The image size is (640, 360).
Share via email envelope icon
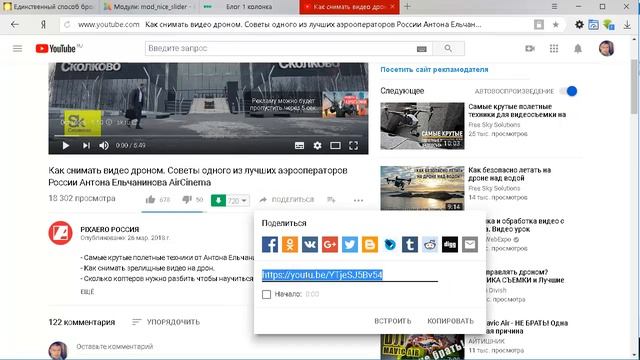click(x=470, y=244)
